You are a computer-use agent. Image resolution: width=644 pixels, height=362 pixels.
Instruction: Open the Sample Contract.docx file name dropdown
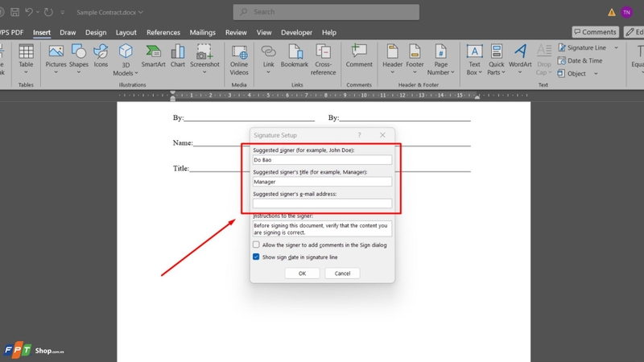(109, 12)
